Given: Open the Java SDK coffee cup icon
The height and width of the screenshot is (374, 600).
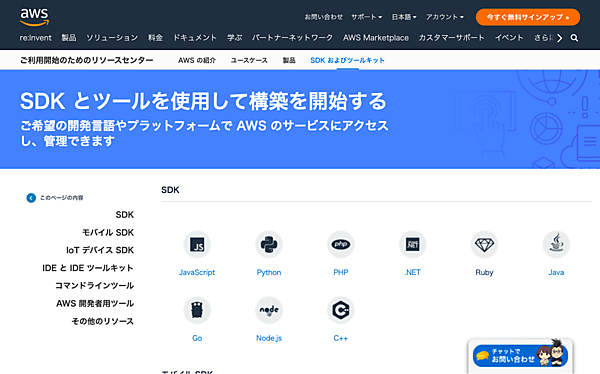Looking at the screenshot, I should [x=556, y=244].
